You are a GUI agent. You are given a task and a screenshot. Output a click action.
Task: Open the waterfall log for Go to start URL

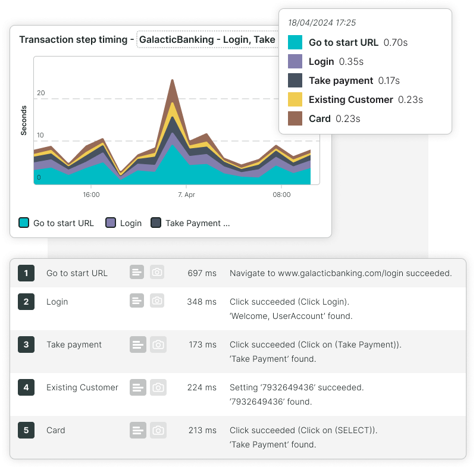[x=137, y=272]
